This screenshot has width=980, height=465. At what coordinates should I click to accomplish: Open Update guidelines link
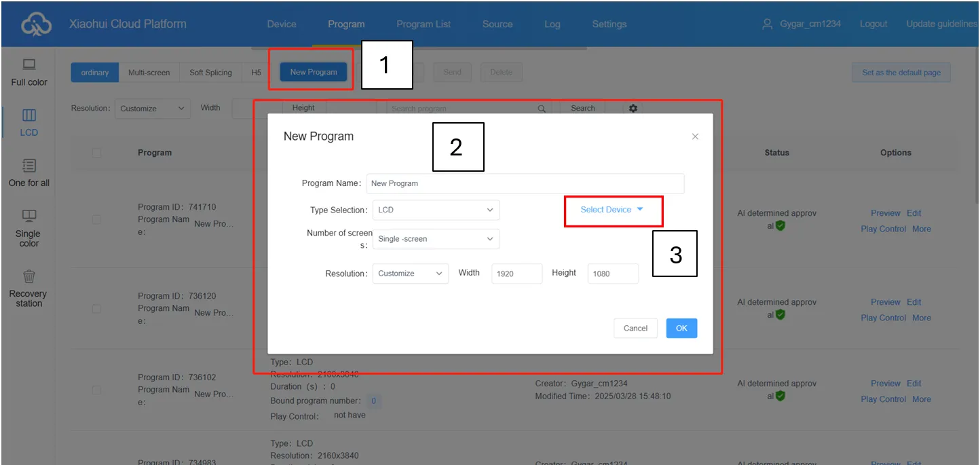(x=942, y=24)
